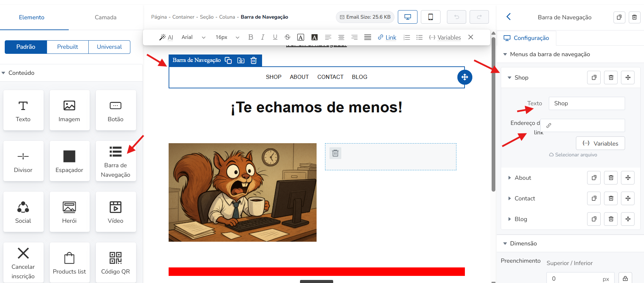The width and height of the screenshot is (644, 283).
Task: Delete the Blog menu item
Action: click(611, 219)
